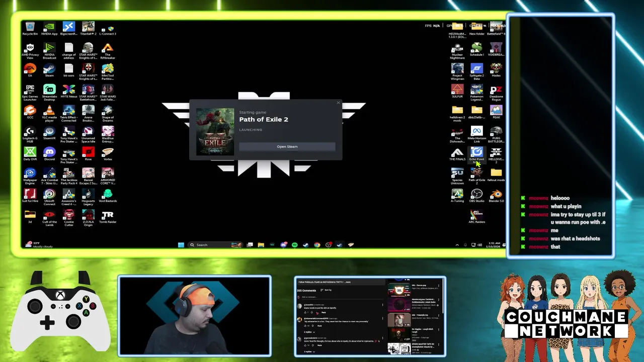
Task: Select the OBS Studio desktop icon
Action: (476, 196)
